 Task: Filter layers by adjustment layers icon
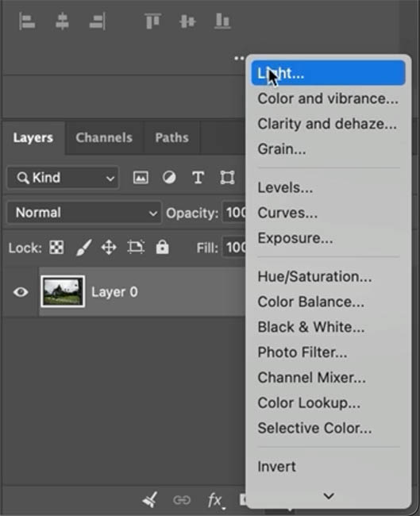[169, 178]
